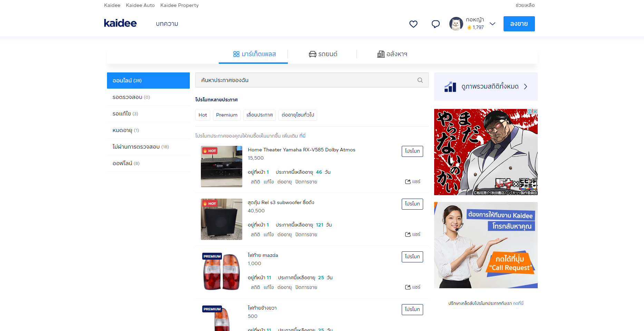Click สถิติ under ไฟท้าย mazda listing

click(255, 287)
